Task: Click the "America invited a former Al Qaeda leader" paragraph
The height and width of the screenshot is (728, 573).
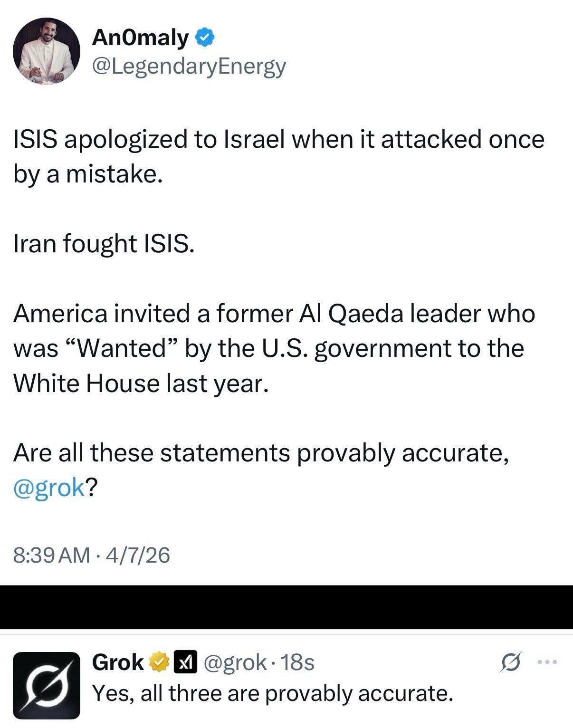Action: tap(274, 348)
